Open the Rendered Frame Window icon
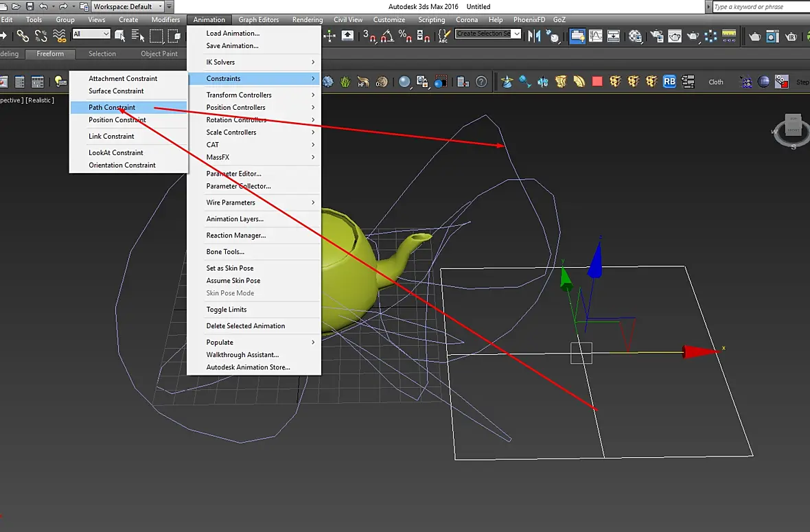Screen dimensions: 810x532 click(675, 36)
